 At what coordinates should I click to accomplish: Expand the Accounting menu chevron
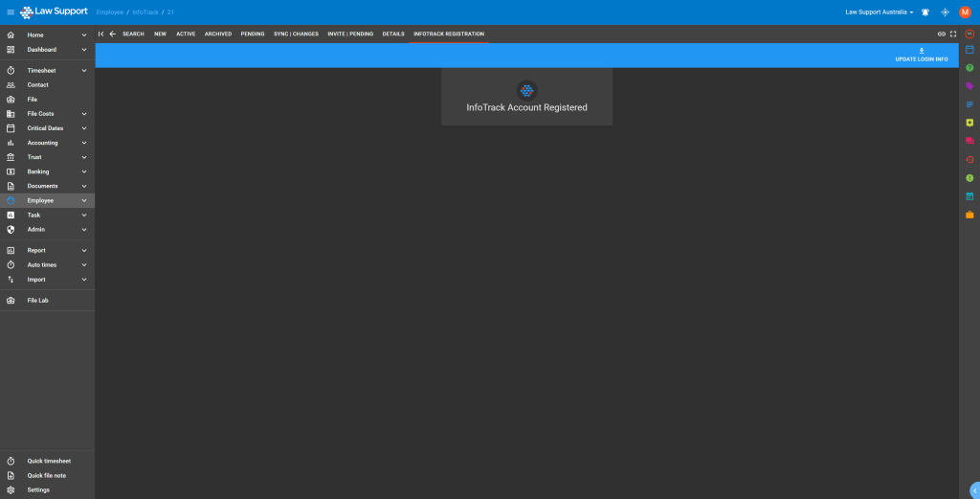[84, 143]
